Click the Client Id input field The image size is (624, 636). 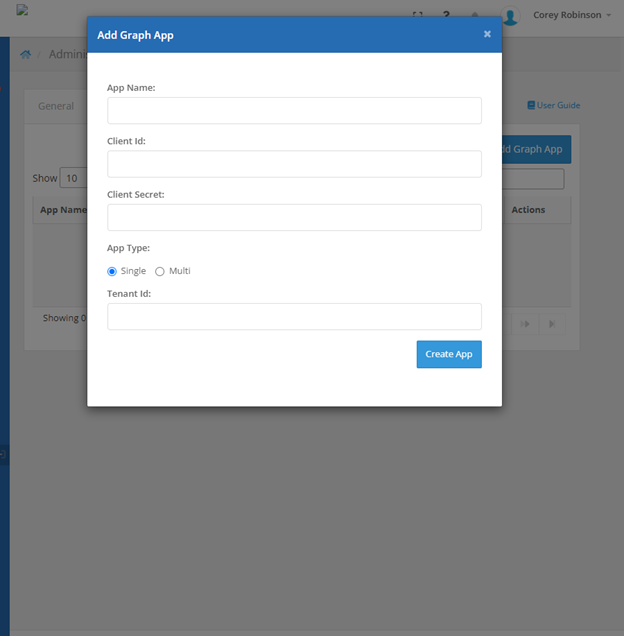point(294,164)
